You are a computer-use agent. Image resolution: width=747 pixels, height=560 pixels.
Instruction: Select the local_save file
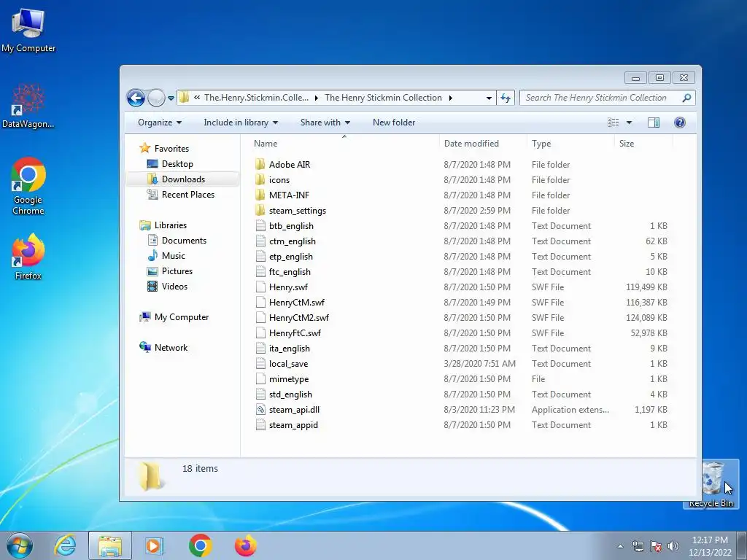pyautogui.click(x=288, y=364)
